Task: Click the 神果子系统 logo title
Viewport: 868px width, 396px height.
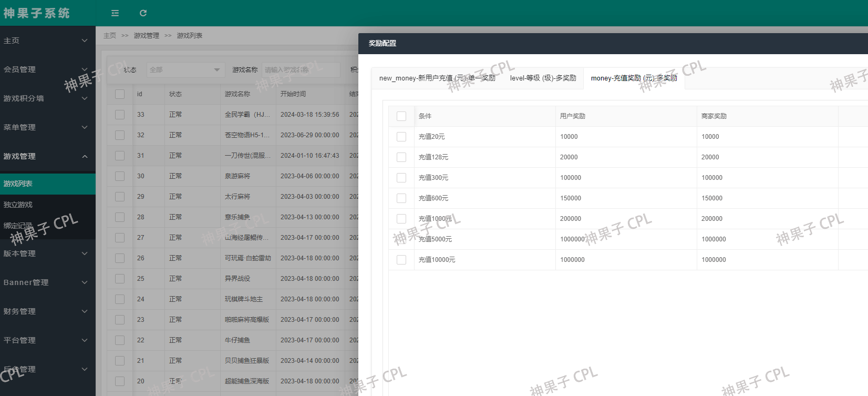Action: click(x=37, y=13)
